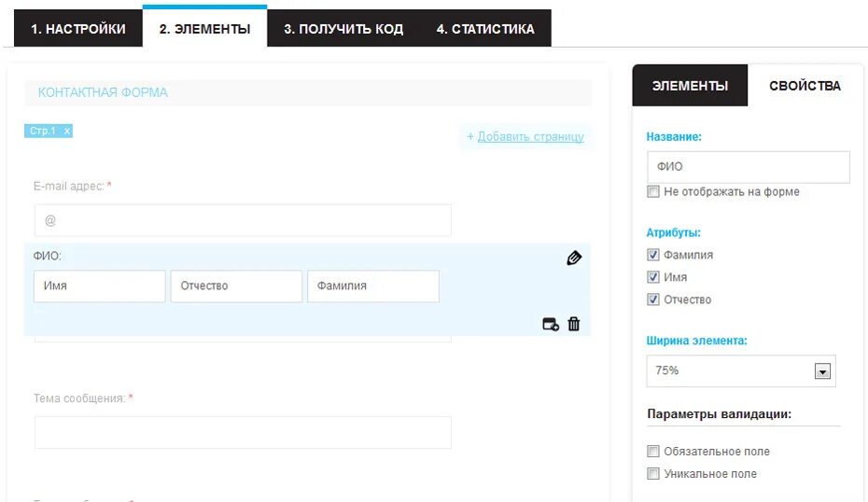Click the 'Добавить страницу' link
Screen dimensions: 868x502
pos(530,137)
